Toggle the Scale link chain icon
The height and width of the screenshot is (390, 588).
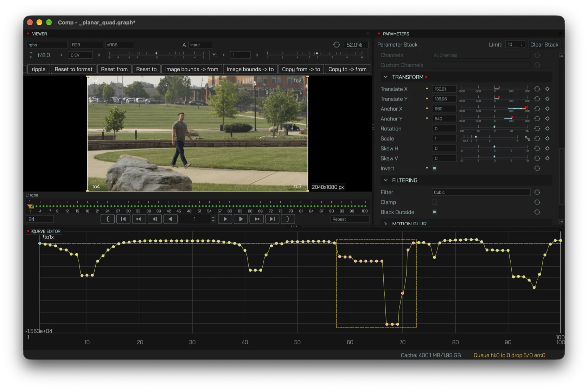click(527, 138)
